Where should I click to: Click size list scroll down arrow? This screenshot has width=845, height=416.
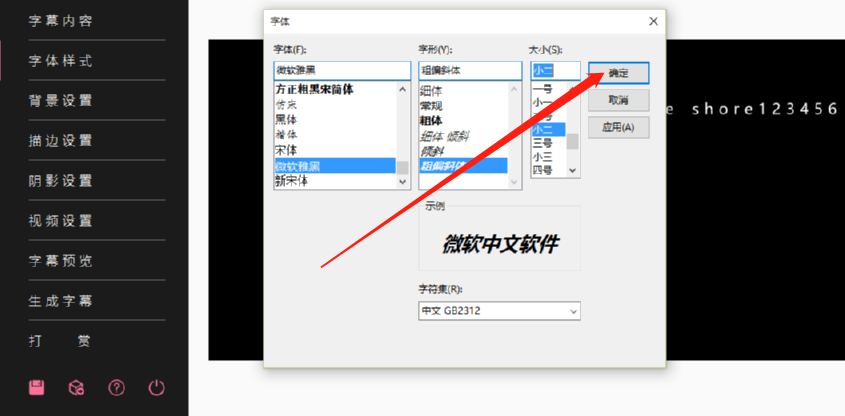(x=572, y=171)
